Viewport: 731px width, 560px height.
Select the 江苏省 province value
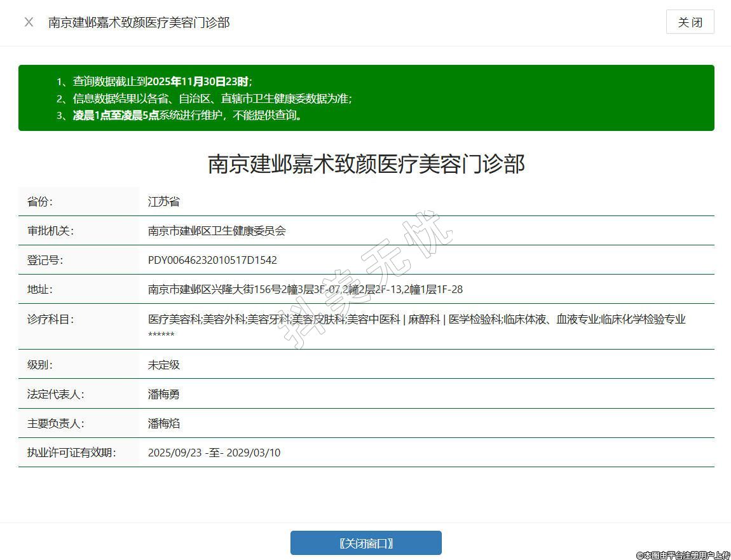[x=164, y=201]
